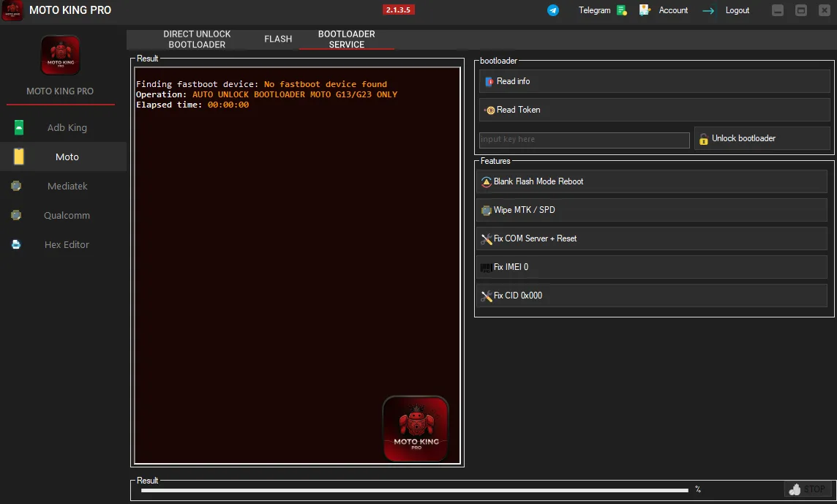Click the Wipe MTK / SPD chip icon
This screenshot has width=837, height=504.
[x=487, y=211]
